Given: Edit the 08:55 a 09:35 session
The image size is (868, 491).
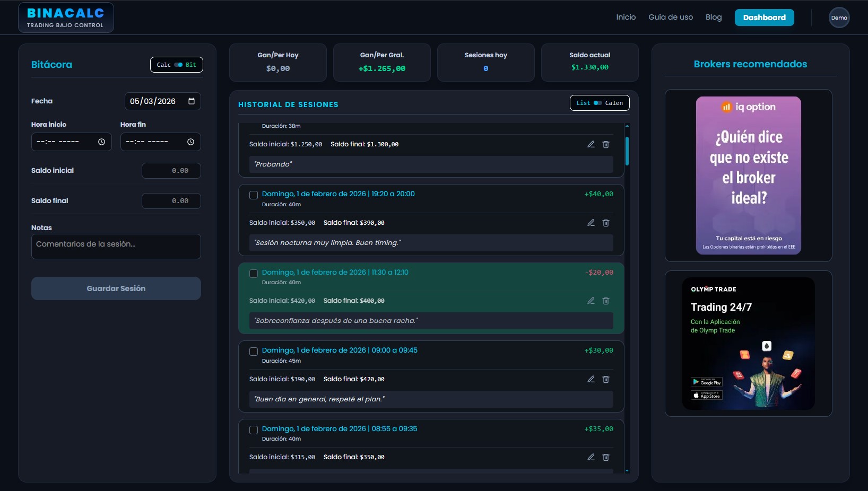Looking at the screenshot, I should (591, 457).
